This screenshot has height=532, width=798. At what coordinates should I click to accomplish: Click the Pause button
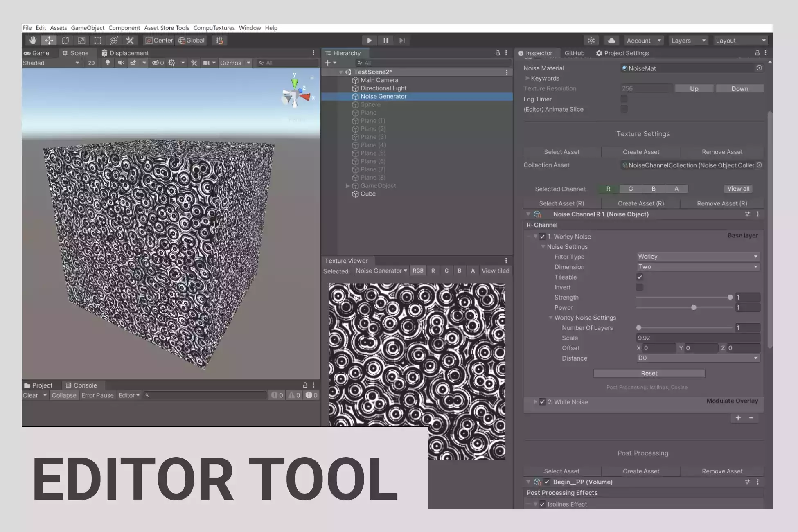385,41
